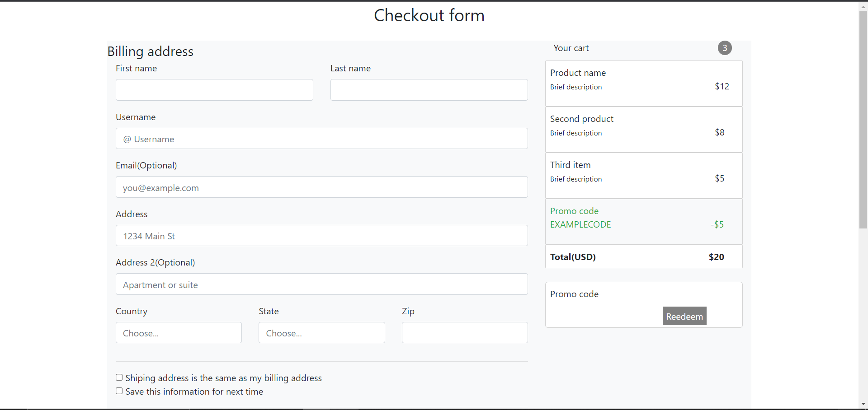Check shipping address same as billing
This screenshot has height=410, width=868.
click(119, 377)
